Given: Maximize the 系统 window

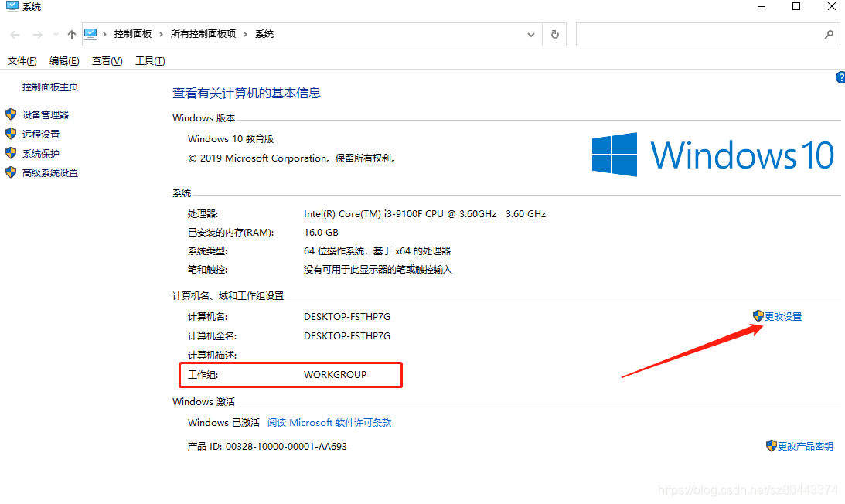Looking at the screenshot, I should [796, 6].
